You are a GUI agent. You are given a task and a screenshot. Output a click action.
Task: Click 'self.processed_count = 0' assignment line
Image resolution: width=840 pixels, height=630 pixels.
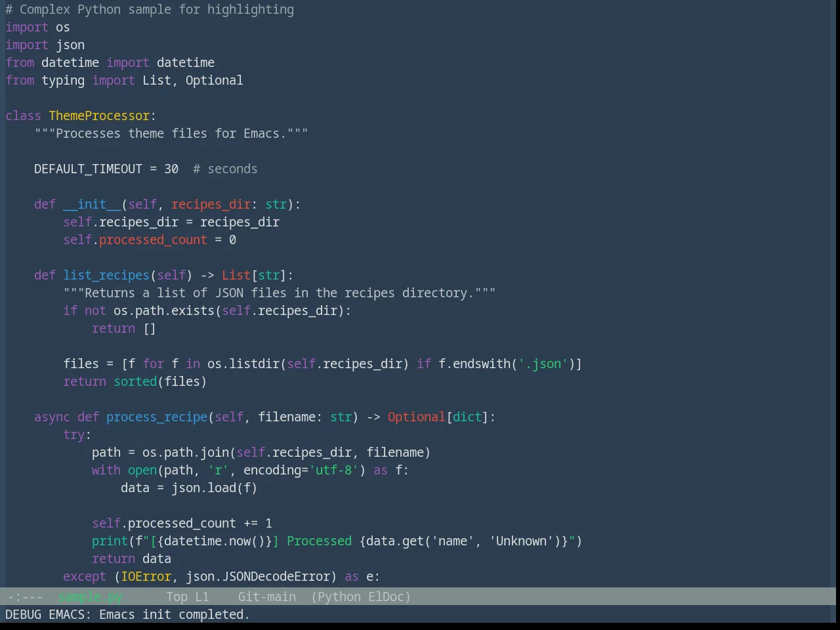(150, 240)
